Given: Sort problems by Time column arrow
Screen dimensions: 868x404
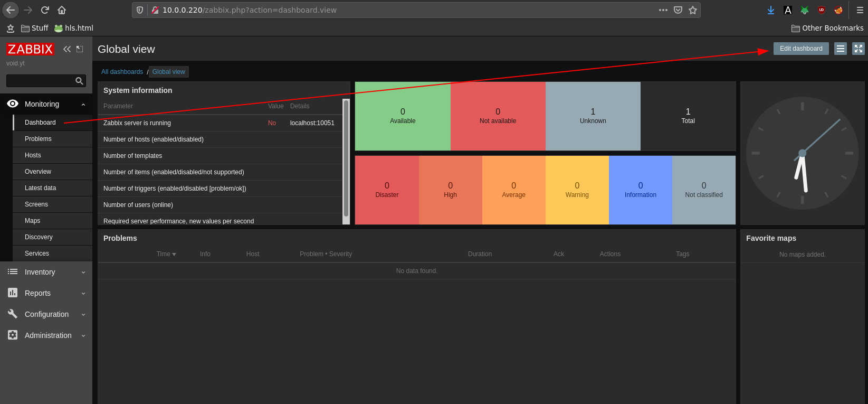Looking at the screenshot, I should click(x=174, y=255).
